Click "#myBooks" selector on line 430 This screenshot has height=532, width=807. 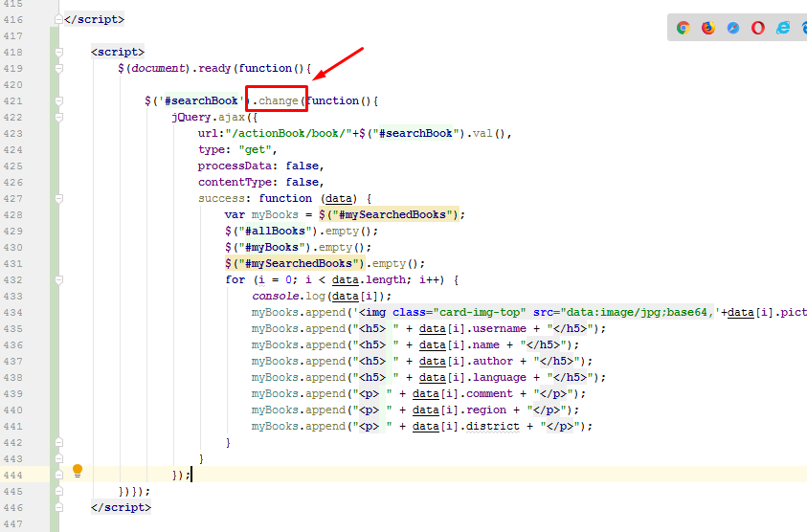272,248
